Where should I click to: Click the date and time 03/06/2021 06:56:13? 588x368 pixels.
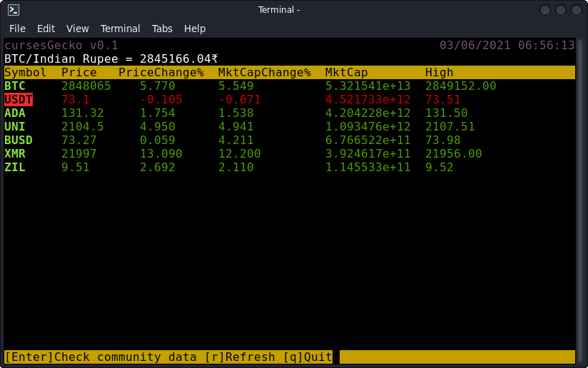point(507,46)
